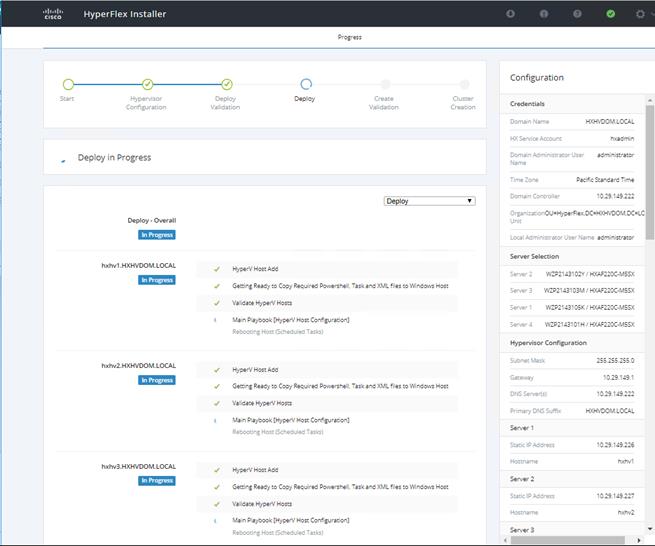
Task: Select the Deploy Validation step circle
Action: point(227,84)
